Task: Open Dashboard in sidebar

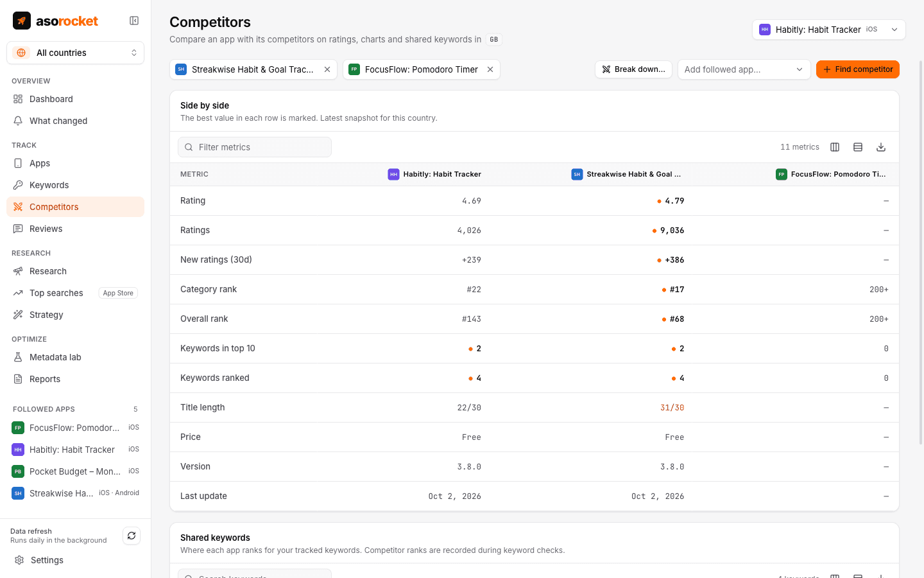Action: [75, 99]
